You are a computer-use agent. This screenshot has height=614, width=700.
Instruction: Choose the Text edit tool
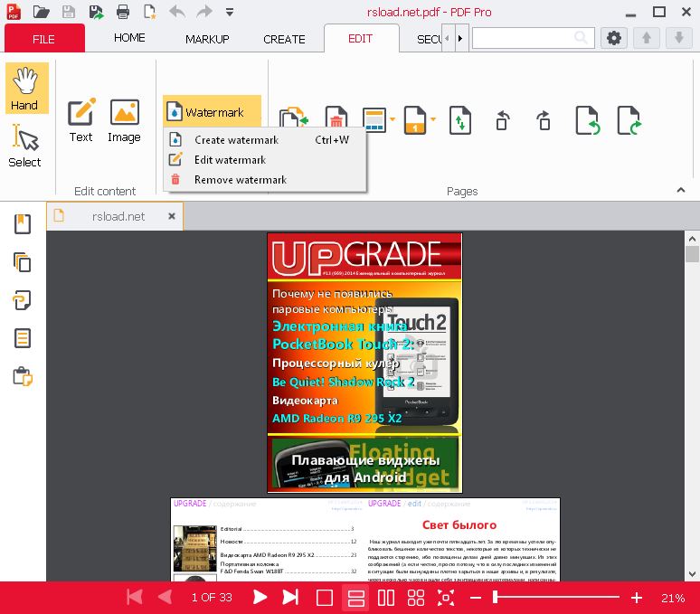[x=81, y=119]
